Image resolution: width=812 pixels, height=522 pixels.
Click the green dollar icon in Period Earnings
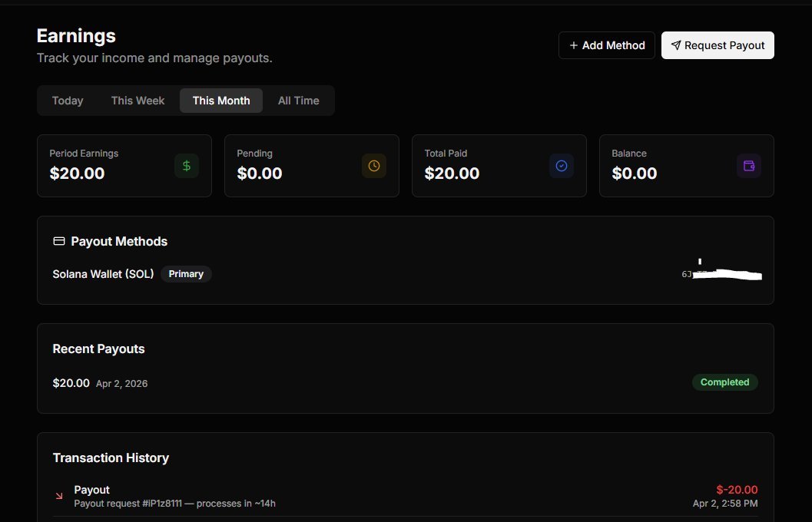(187, 166)
